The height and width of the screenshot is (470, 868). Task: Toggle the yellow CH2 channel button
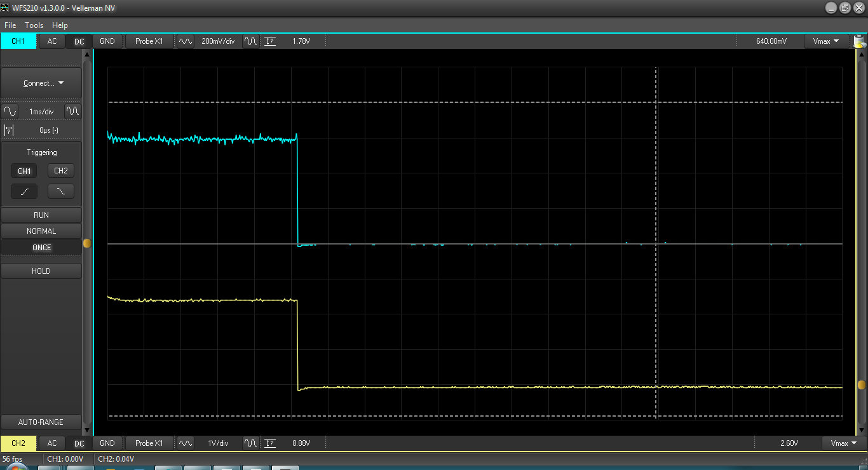[x=18, y=443]
